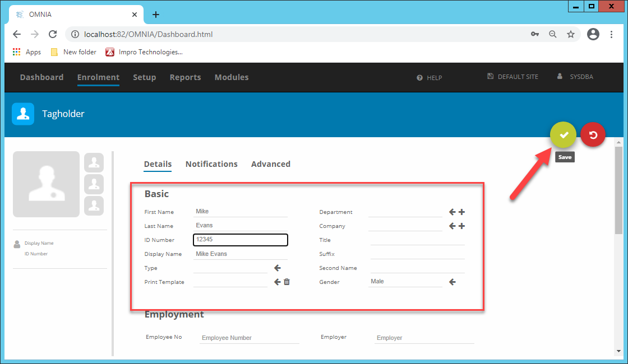Click the Company select arrow icon
The image size is (628, 364).
coord(452,226)
